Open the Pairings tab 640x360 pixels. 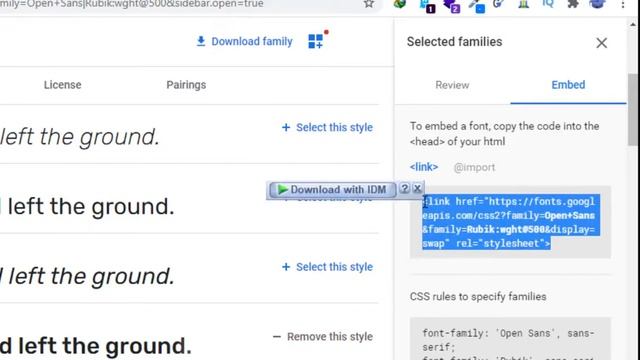coord(186,85)
